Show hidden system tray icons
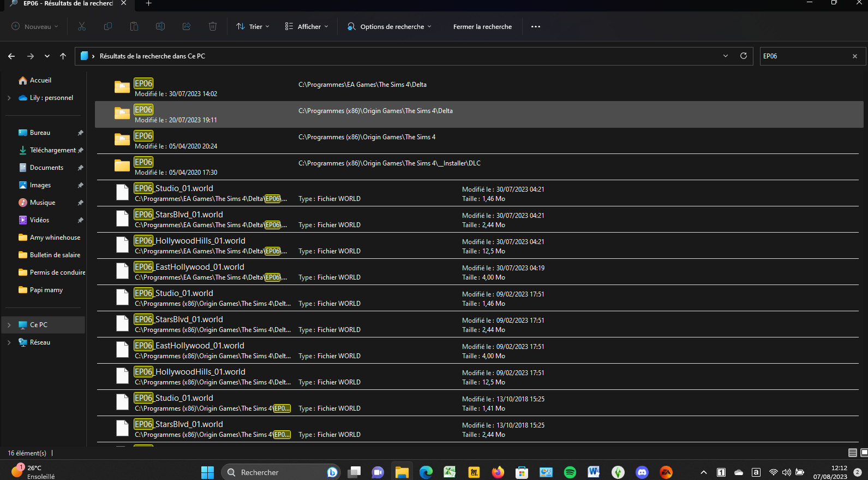Image resolution: width=868 pixels, height=480 pixels. pyautogui.click(x=704, y=472)
